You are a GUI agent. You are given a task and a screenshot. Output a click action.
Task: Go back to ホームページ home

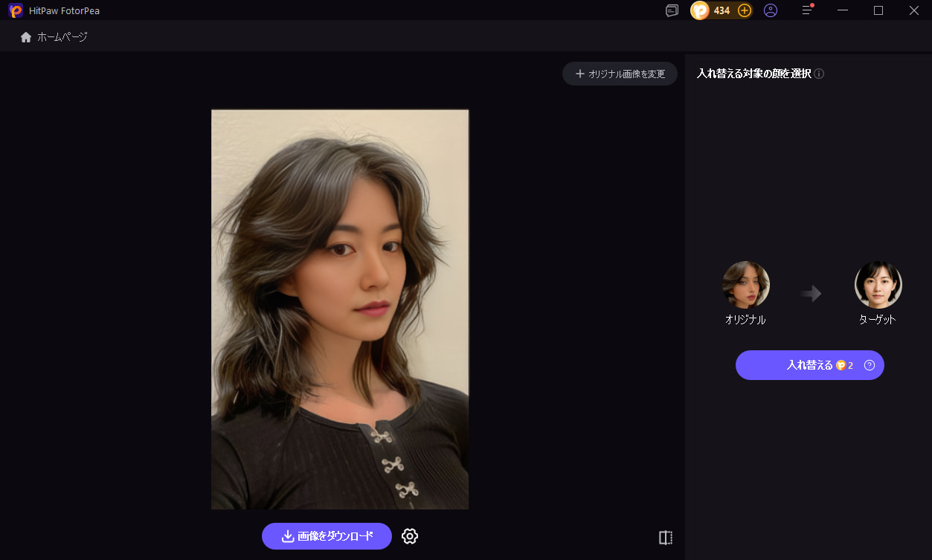point(54,36)
